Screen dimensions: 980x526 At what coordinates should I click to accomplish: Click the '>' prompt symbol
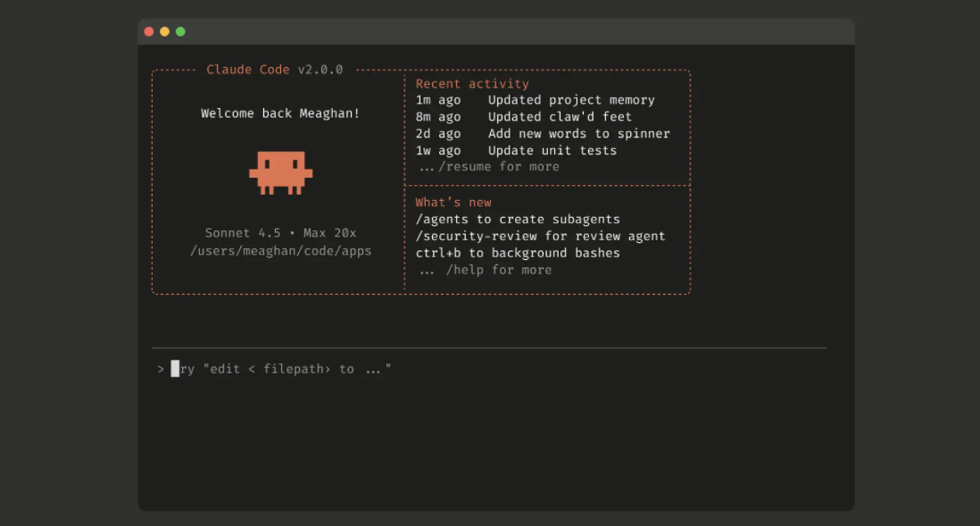pyautogui.click(x=161, y=369)
